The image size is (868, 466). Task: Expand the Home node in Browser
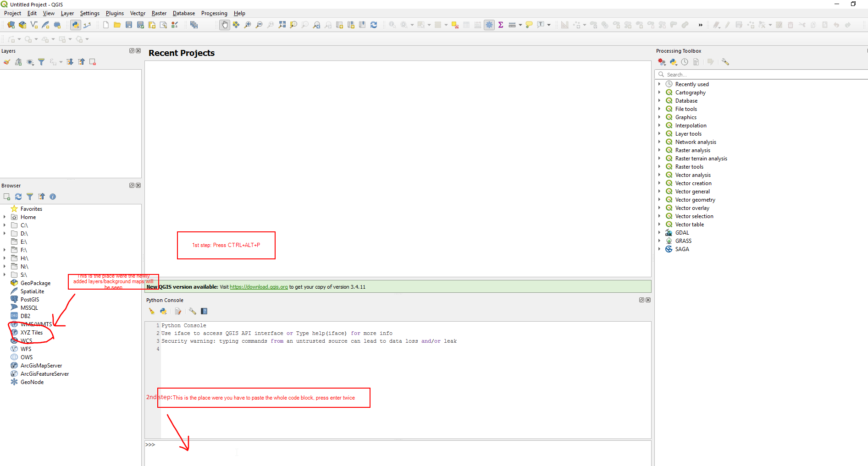[5, 217]
